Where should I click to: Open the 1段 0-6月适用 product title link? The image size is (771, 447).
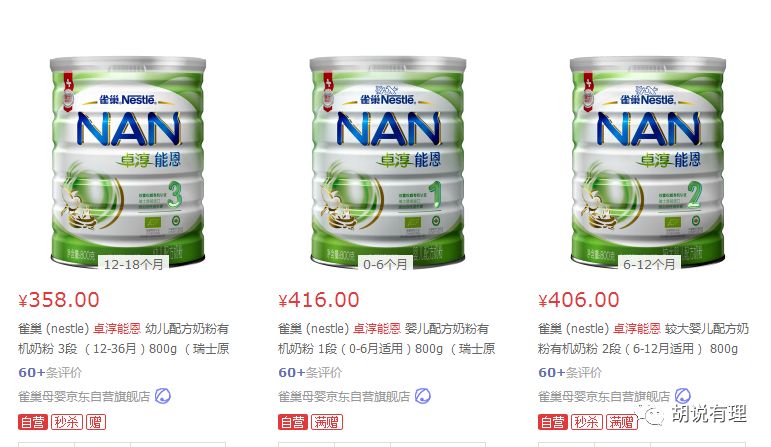point(386,338)
